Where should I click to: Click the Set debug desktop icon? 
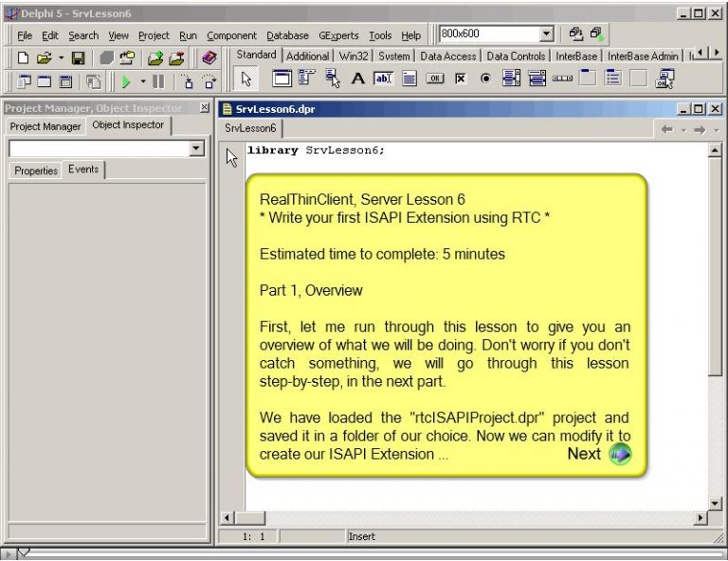[596, 33]
